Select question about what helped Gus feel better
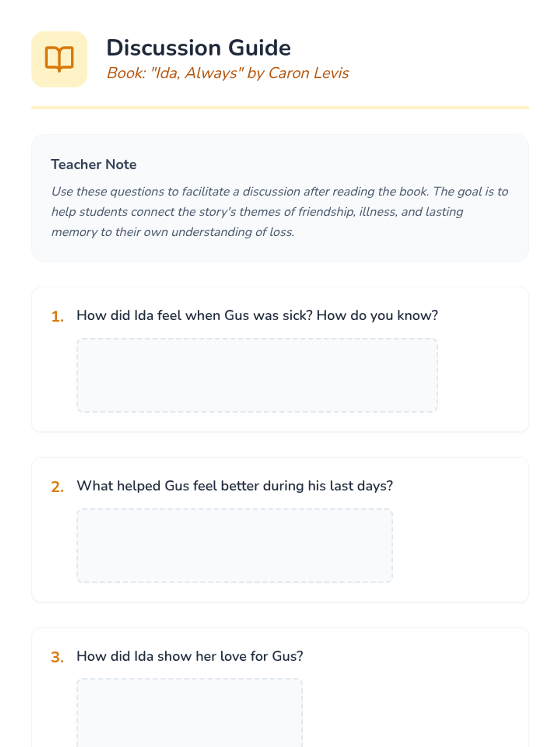This screenshot has width=560, height=747. (x=235, y=486)
